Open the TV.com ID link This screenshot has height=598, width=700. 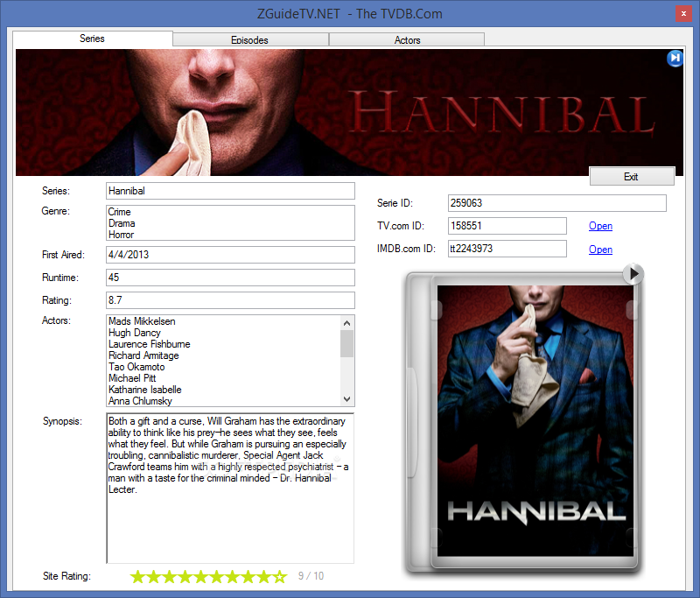pos(600,226)
